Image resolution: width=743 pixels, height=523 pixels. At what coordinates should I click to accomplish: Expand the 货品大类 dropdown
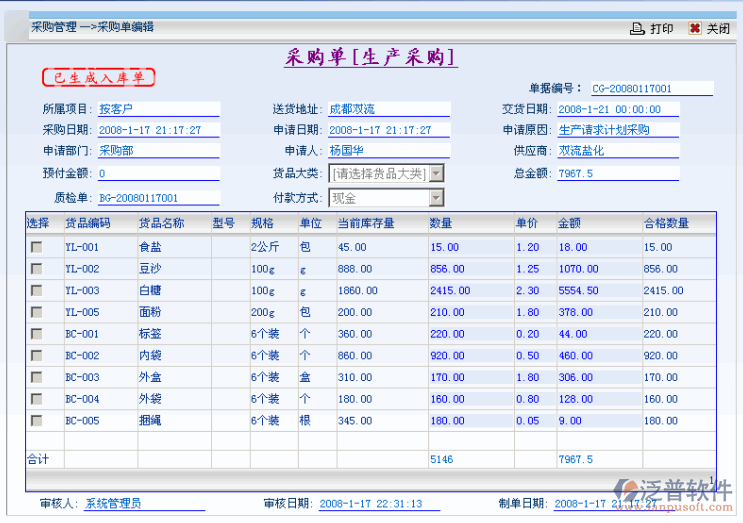tap(436, 174)
